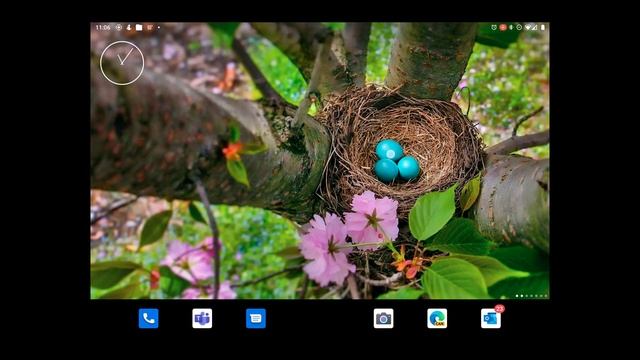This screenshot has width=640, height=360.
Task: Open Outlook with the notification badge
Action: (x=491, y=318)
